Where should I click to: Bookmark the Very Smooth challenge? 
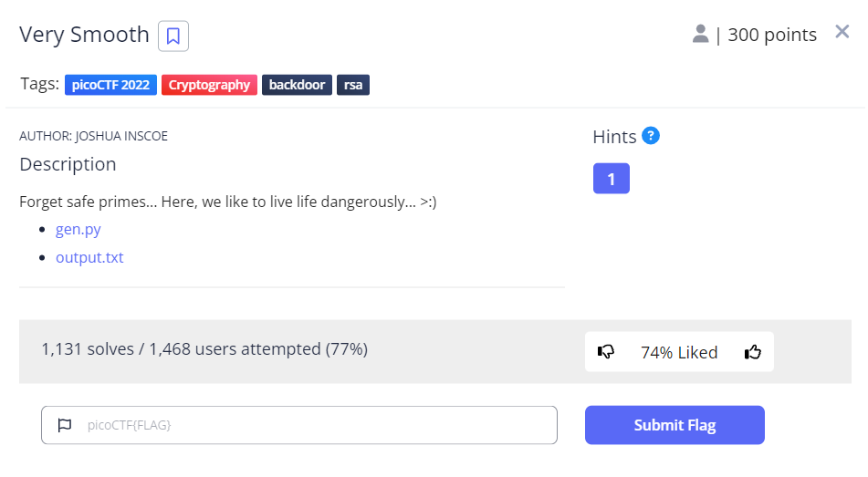(x=173, y=36)
